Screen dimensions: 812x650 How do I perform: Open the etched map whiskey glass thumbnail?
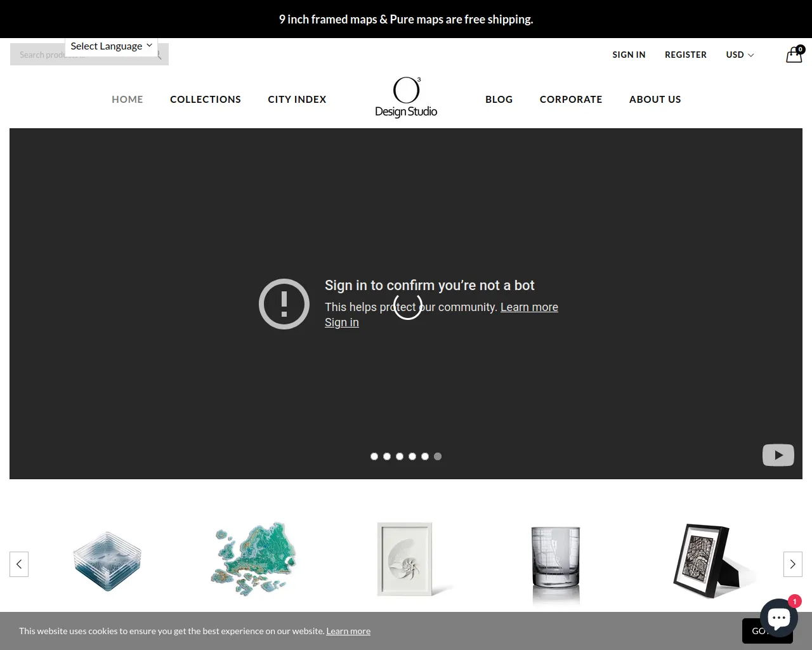[x=556, y=564]
